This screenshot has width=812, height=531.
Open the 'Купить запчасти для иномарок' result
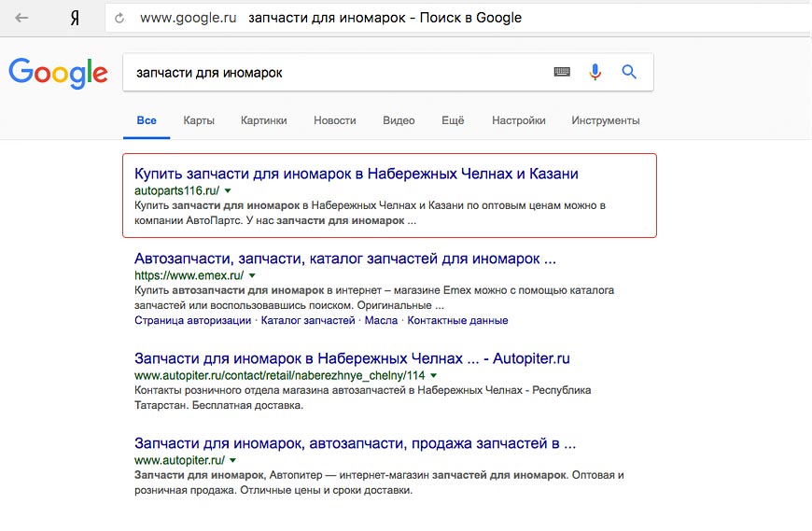(357, 174)
